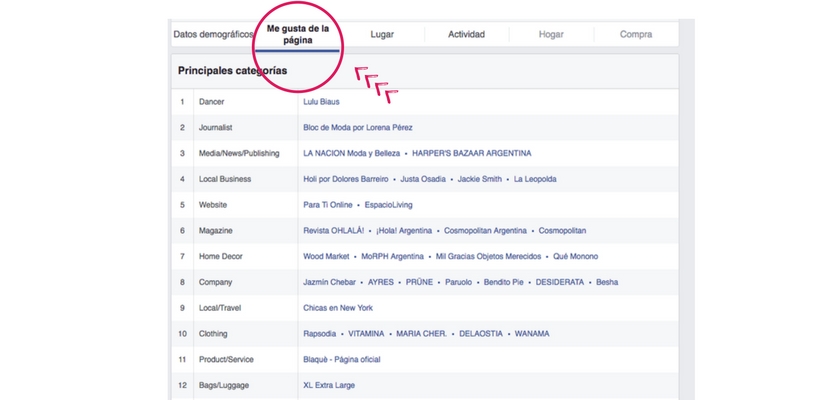The width and height of the screenshot is (840, 400).
Task: Open the Qué Monono page
Action: point(576,256)
